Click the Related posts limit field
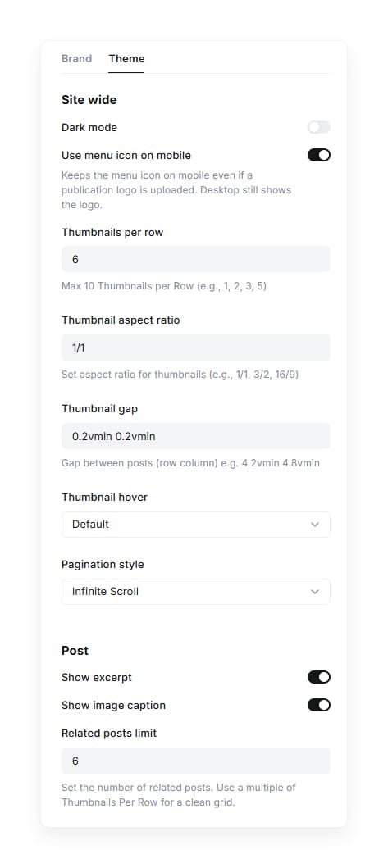388x868 pixels. tap(196, 761)
